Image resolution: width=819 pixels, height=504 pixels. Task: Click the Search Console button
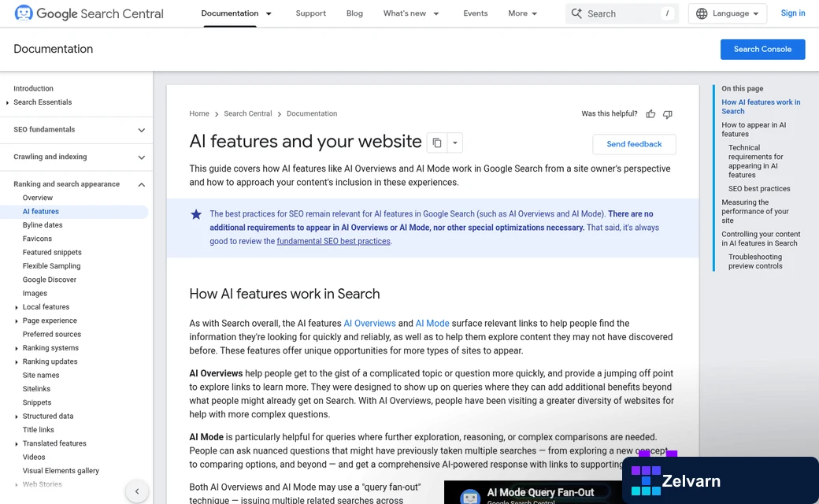pyautogui.click(x=762, y=49)
